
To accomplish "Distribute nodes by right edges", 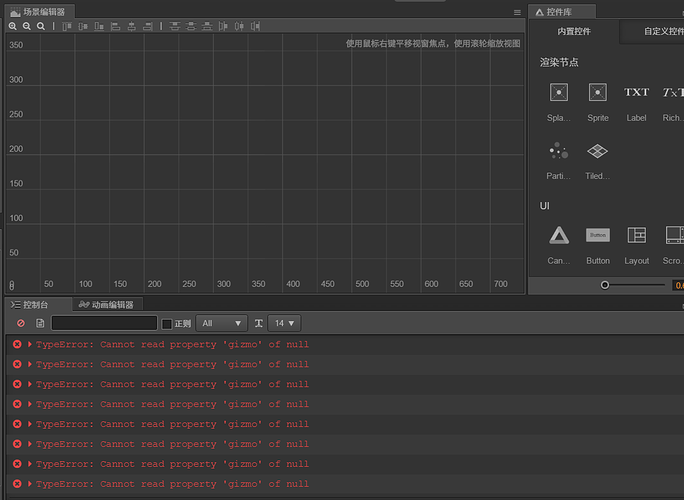I will pyautogui.click(x=255, y=26).
